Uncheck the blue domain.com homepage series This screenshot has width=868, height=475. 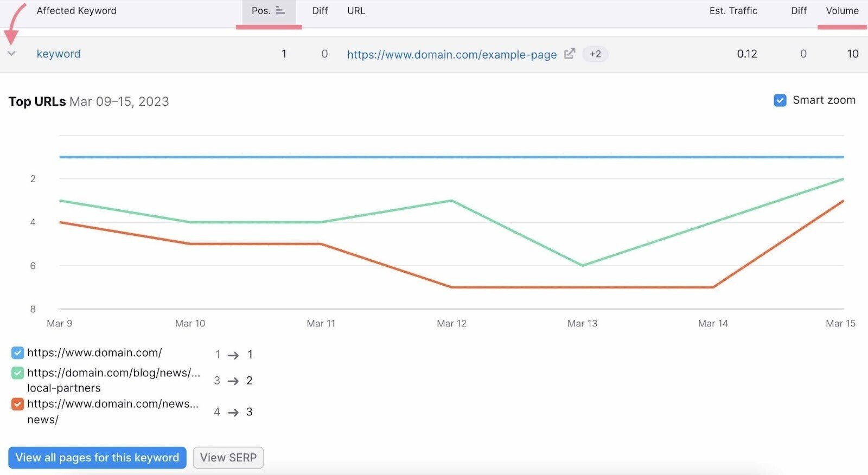point(17,353)
